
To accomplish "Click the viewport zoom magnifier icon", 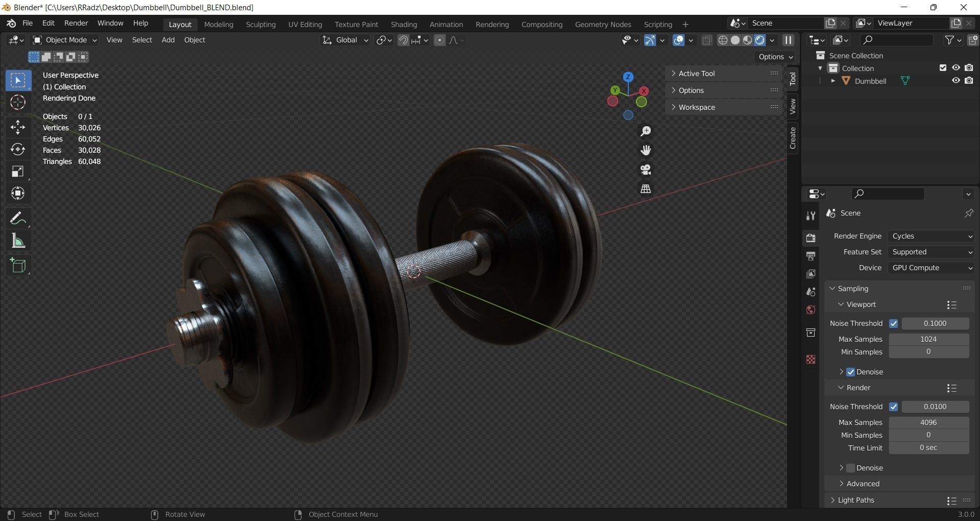I will pyautogui.click(x=646, y=131).
